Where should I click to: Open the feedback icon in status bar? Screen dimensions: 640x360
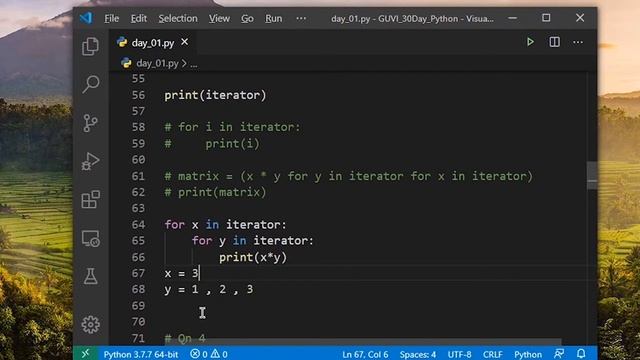click(559, 353)
